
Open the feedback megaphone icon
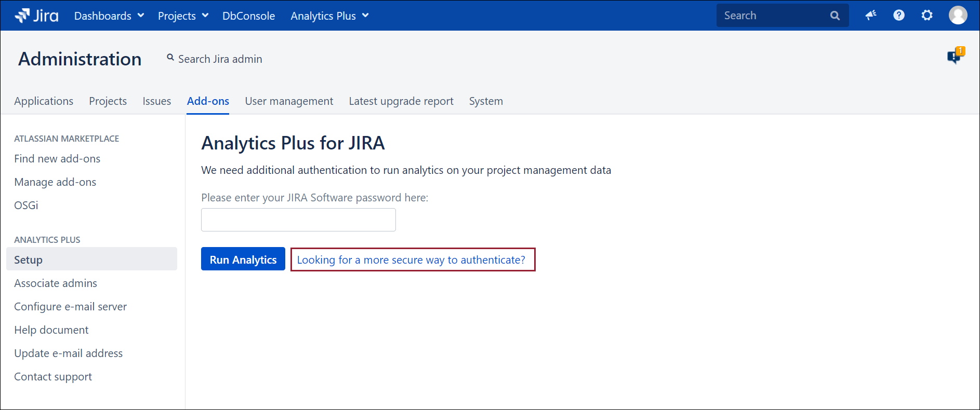coord(871,16)
